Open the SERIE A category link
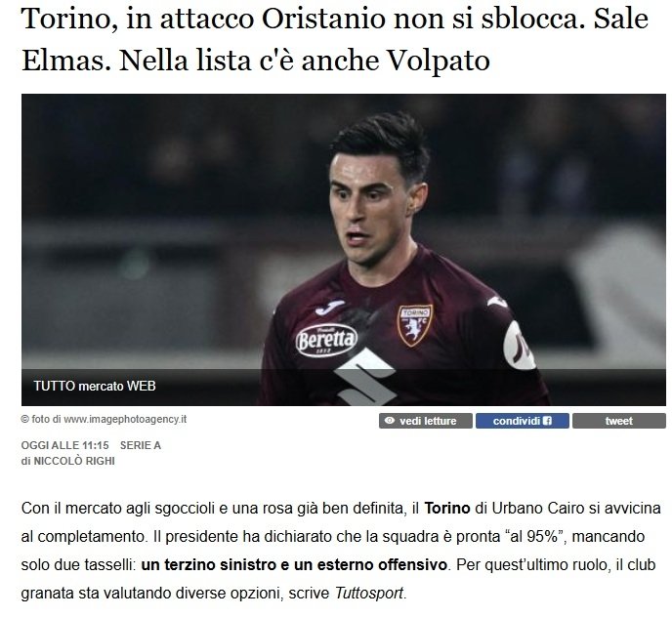672x617 pixels. click(141, 445)
